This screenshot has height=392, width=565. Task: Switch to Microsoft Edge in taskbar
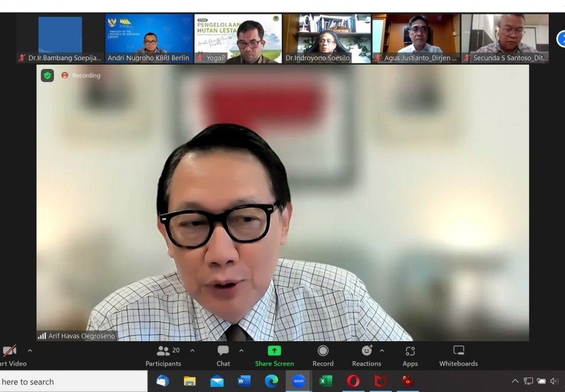click(271, 381)
